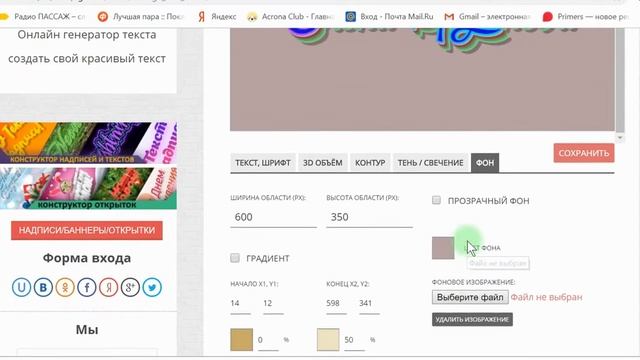Viewport: 640px width, 360px height.
Task: Log in with the uID icon
Action: (x=21, y=287)
